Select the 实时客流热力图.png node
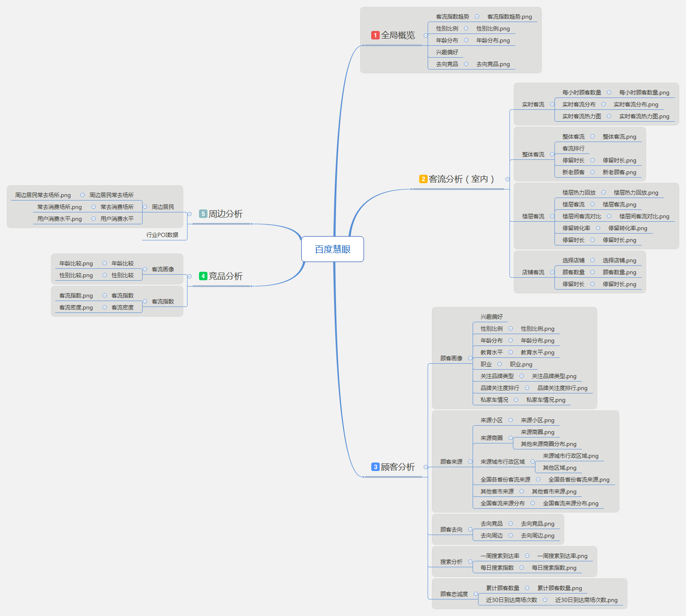 [644, 116]
